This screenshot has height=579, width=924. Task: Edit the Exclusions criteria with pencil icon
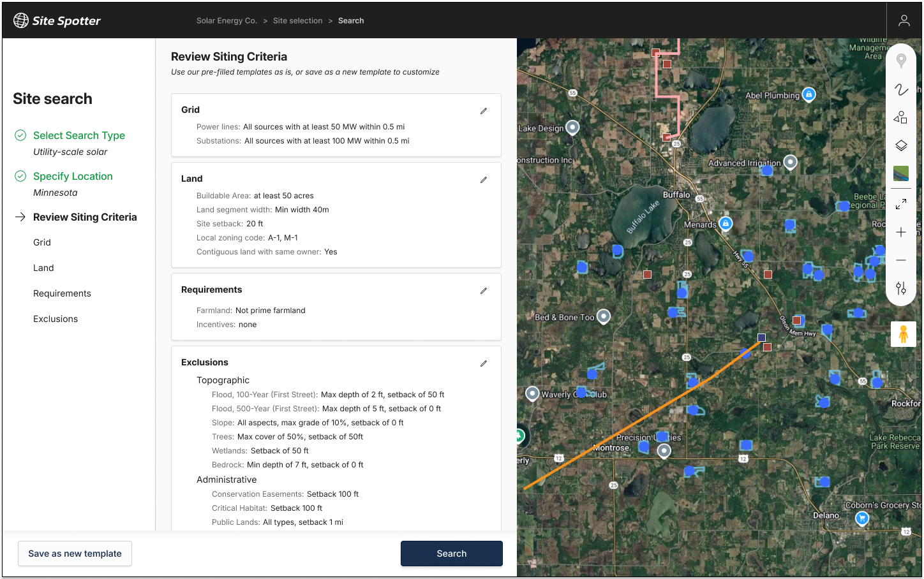[x=484, y=363]
